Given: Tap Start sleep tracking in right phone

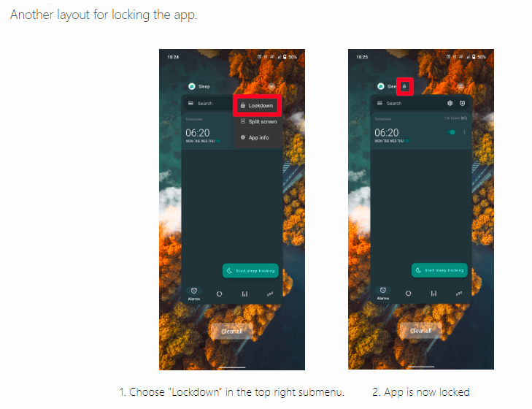Looking at the screenshot, I should (x=439, y=270).
